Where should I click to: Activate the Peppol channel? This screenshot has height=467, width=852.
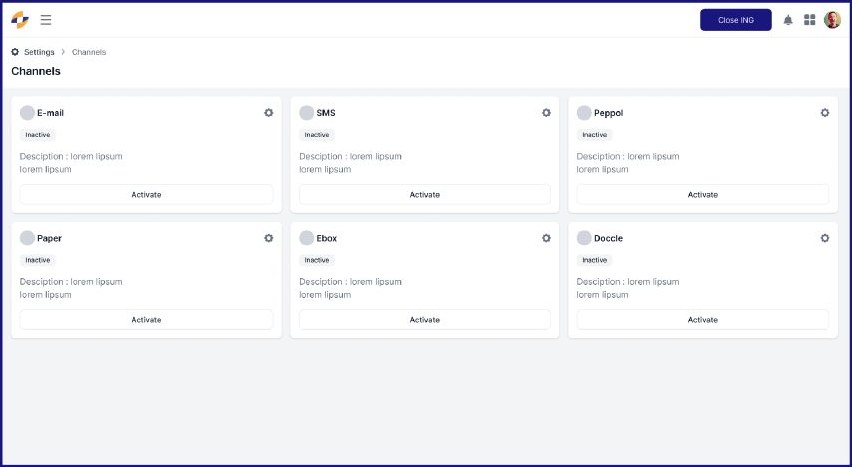point(703,195)
